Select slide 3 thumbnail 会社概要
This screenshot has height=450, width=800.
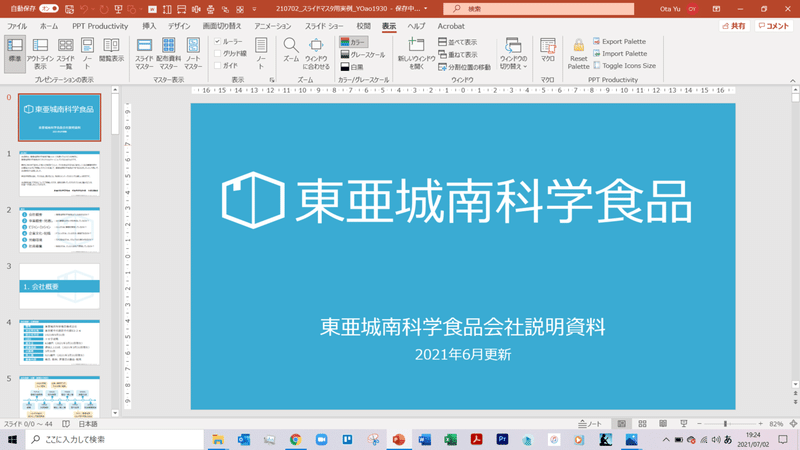[x=60, y=286]
